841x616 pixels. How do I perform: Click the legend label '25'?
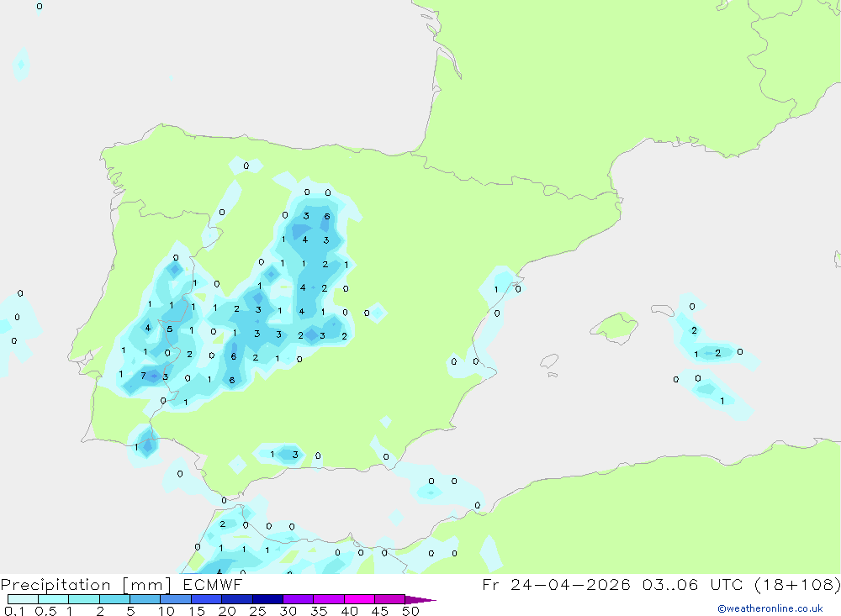[x=258, y=611]
